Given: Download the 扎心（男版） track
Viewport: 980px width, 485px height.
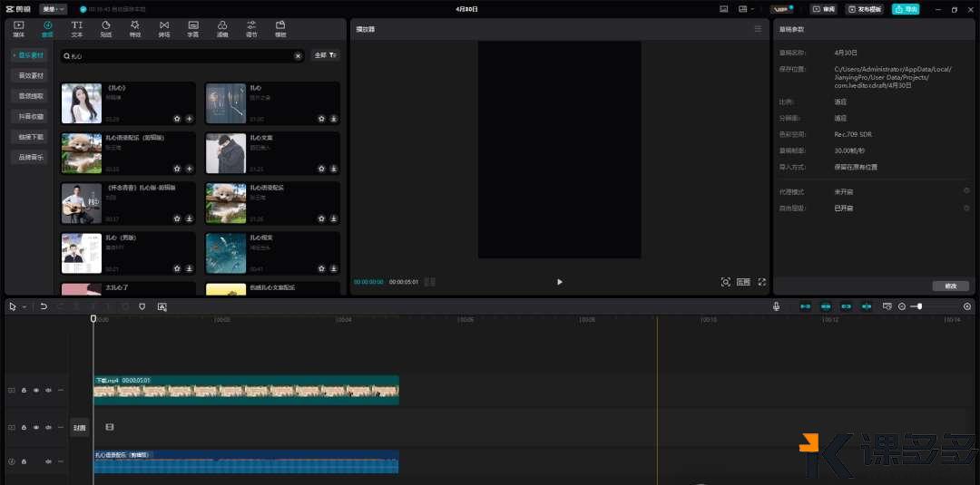Looking at the screenshot, I should pos(190,268).
